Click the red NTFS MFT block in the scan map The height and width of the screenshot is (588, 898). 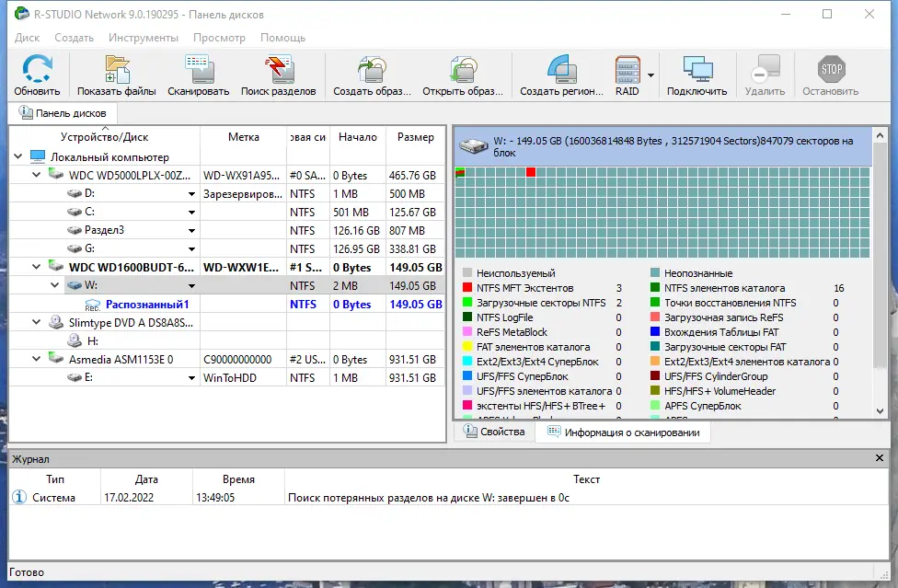pyautogui.click(x=531, y=172)
